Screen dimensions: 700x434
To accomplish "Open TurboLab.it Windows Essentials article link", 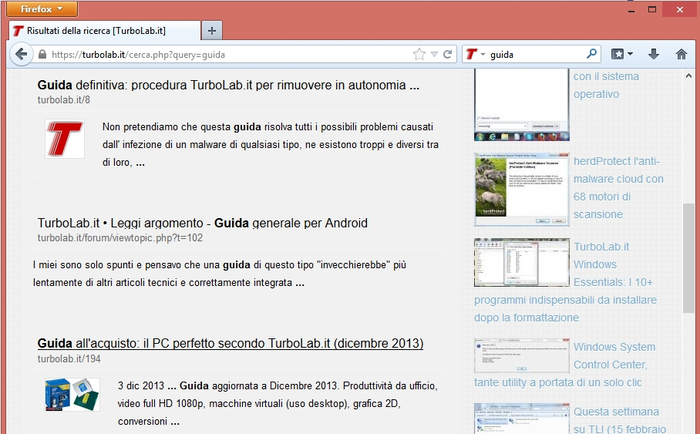I will (x=566, y=282).
